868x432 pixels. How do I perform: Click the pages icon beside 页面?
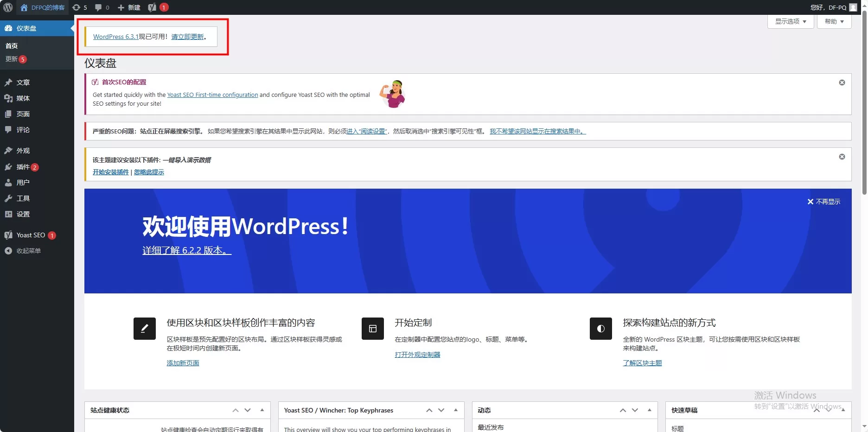pos(8,114)
